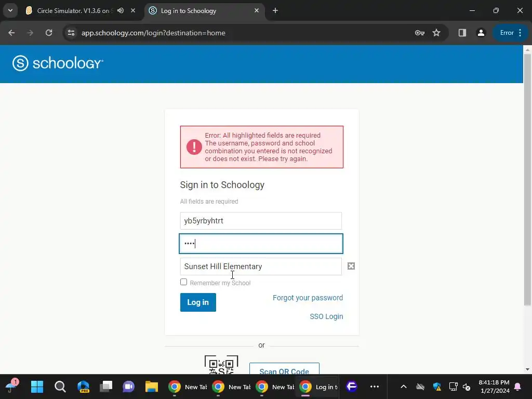Screen dimensions: 532x399
Task: Open saved passwords key icon
Action: pyautogui.click(x=420, y=33)
